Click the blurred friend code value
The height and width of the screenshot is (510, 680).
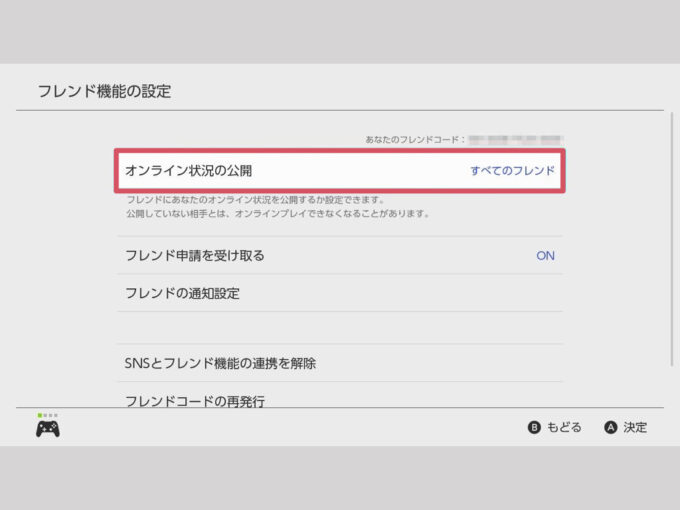click(x=516, y=140)
